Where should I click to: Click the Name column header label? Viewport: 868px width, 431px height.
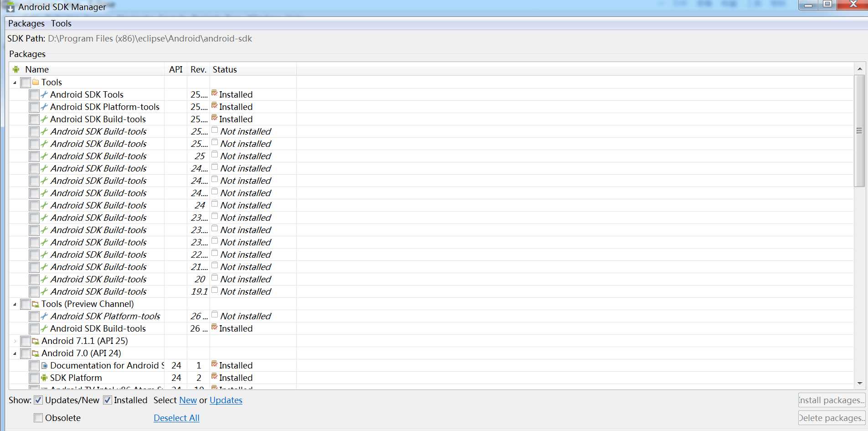pyautogui.click(x=37, y=69)
